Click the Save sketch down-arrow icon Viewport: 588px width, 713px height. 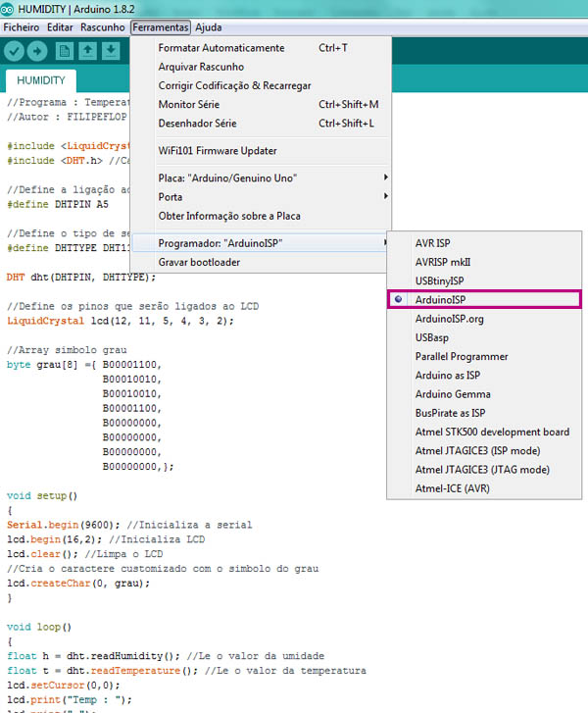[111, 51]
